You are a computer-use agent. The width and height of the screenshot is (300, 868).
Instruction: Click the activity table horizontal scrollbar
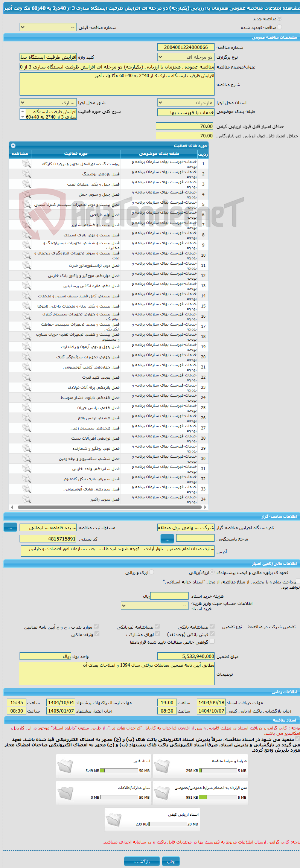(109, 507)
